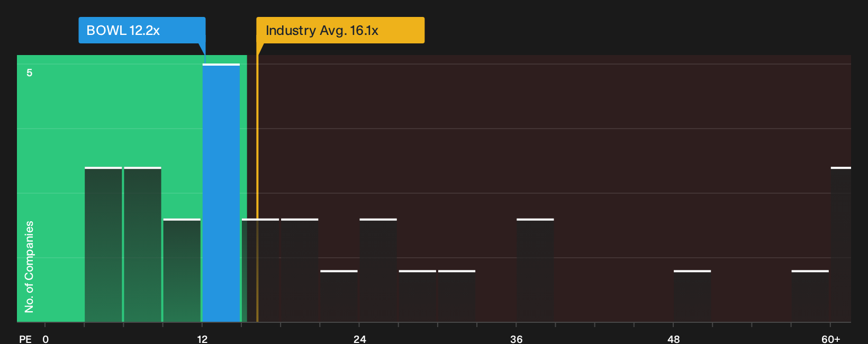Viewport: 868px width, 344px height.
Task: Select the 60+ bar at chart edge
Action: pos(841,245)
